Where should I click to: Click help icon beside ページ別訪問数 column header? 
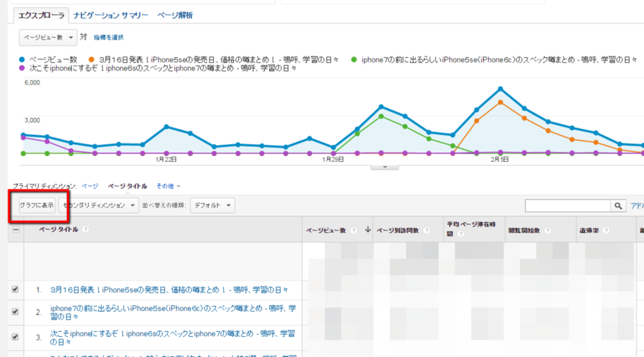click(x=427, y=231)
